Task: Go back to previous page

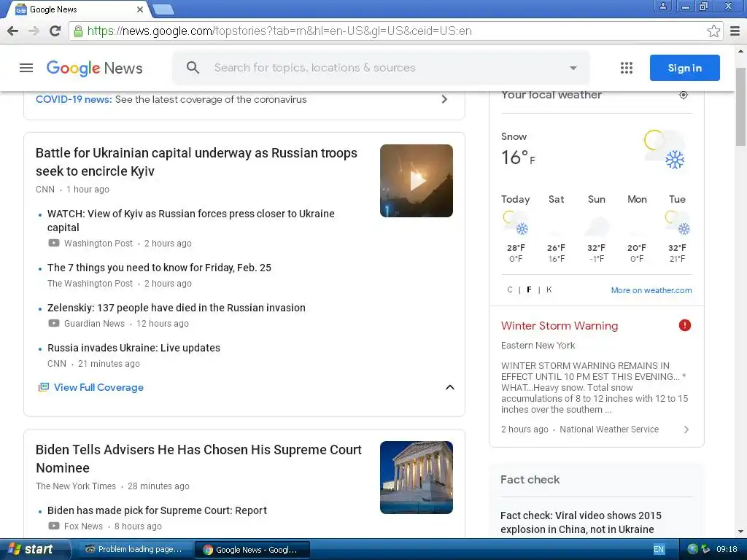Action: [13, 31]
